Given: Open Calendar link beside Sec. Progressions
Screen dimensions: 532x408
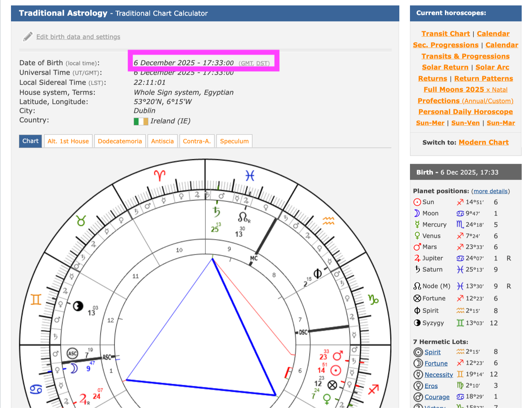Looking at the screenshot, I should (x=502, y=45).
